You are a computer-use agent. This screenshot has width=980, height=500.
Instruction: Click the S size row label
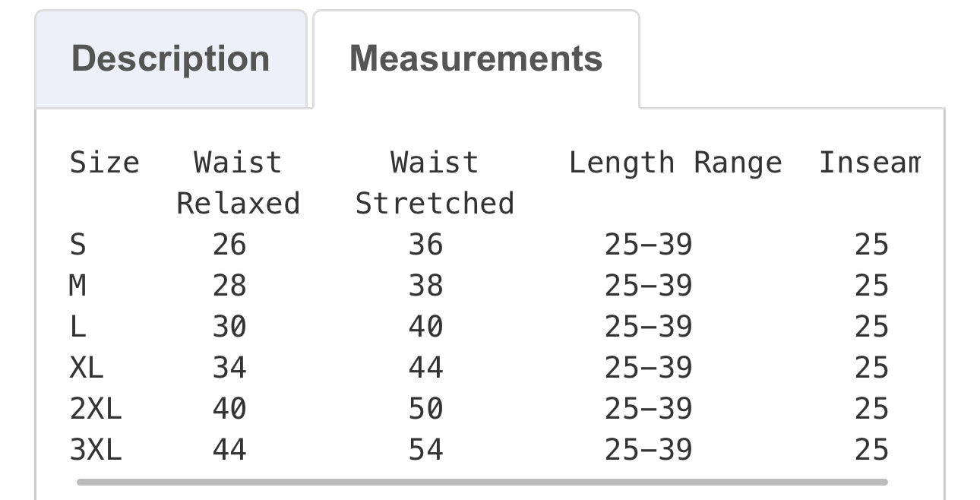(77, 245)
